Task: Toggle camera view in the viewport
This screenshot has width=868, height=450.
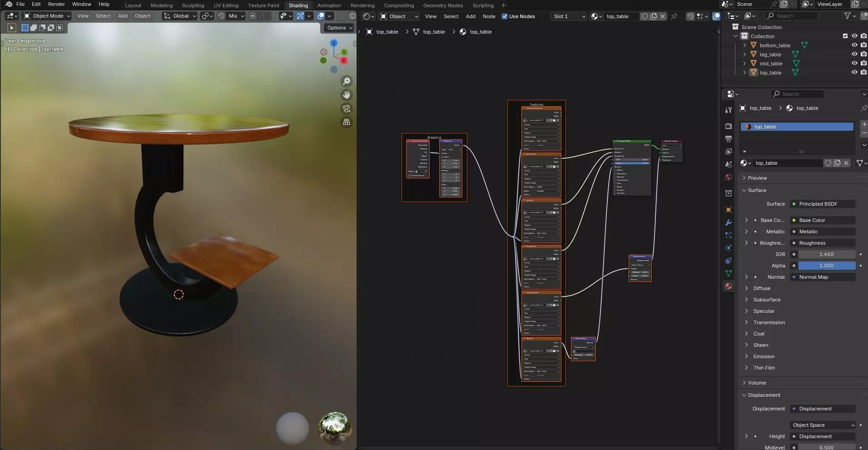Action: tap(347, 109)
